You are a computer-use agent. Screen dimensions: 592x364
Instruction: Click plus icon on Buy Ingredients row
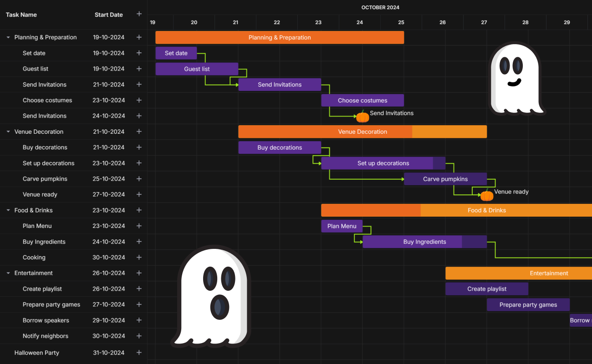pos(139,242)
